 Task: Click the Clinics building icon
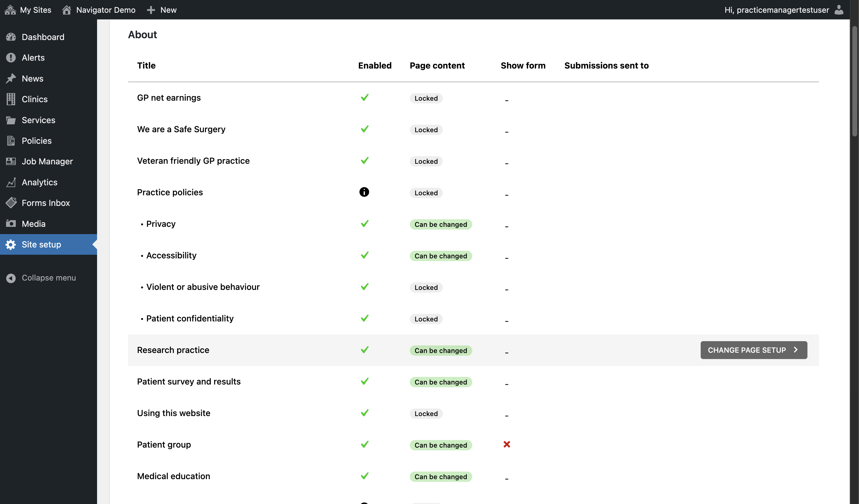[11, 99]
